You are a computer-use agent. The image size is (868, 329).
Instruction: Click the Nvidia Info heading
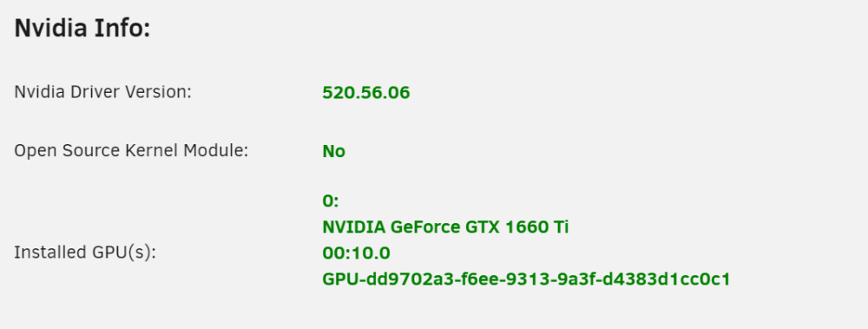coord(82,29)
